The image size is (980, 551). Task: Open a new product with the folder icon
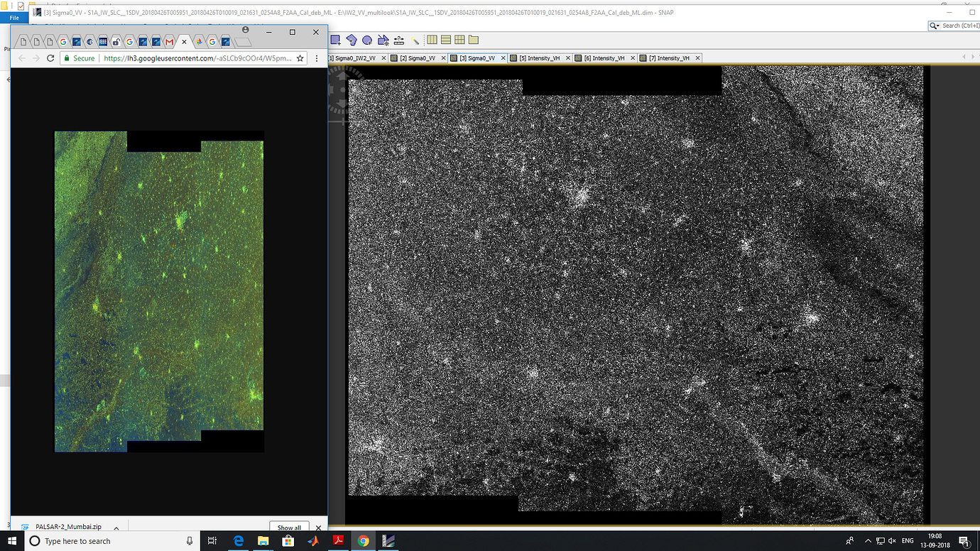[474, 40]
